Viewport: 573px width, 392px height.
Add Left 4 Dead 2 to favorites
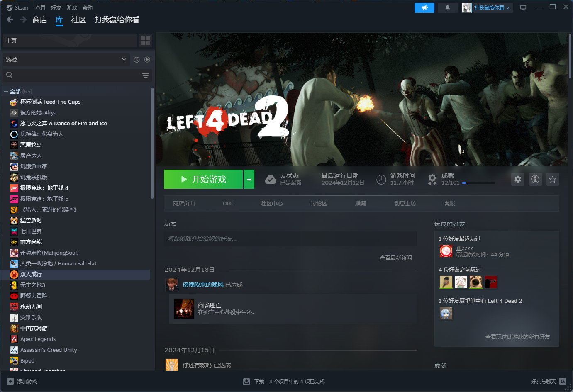553,179
